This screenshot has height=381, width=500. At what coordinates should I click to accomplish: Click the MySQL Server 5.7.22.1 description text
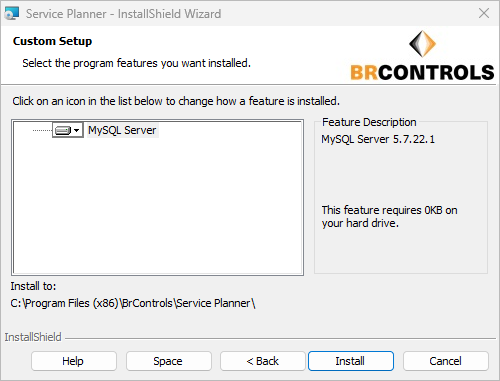pyautogui.click(x=378, y=139)
